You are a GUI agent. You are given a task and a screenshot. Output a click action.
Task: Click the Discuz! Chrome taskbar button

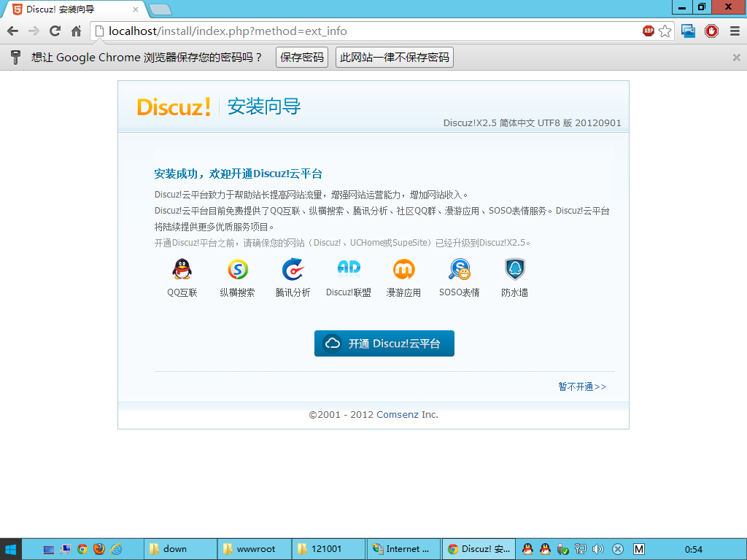pyautogui.click(x=479, y=549)
